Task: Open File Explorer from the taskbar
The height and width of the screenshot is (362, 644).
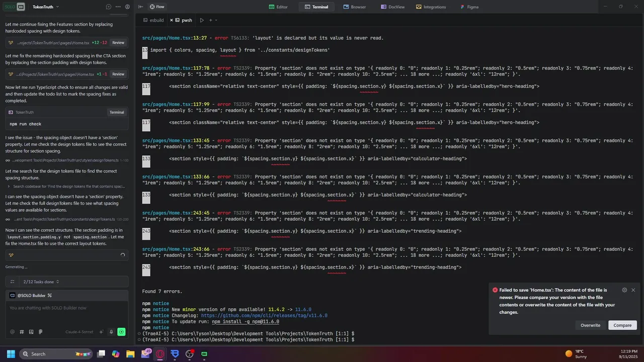Action: (130, 354)
